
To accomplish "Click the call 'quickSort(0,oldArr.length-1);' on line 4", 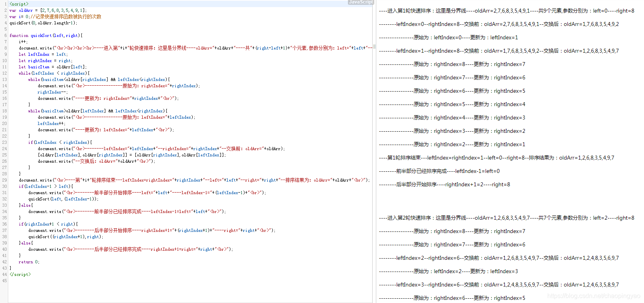I will tap(44, 23).
